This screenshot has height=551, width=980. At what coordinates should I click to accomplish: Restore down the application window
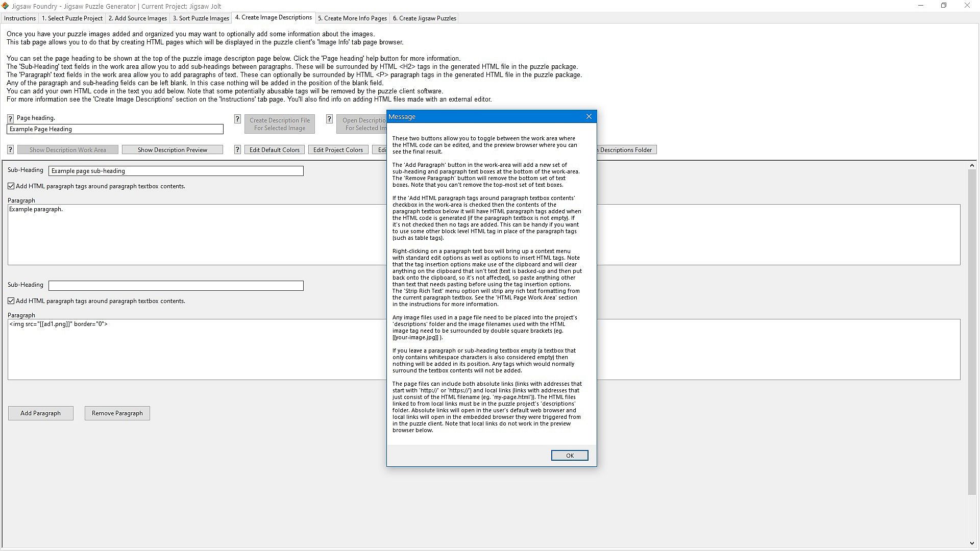944,6
